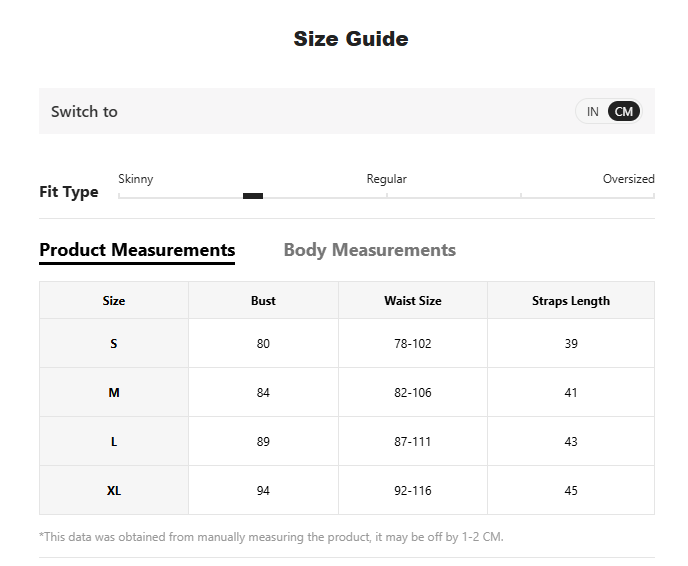Open the Body Measurements tab
688x566 pixels.
(369, 250)
